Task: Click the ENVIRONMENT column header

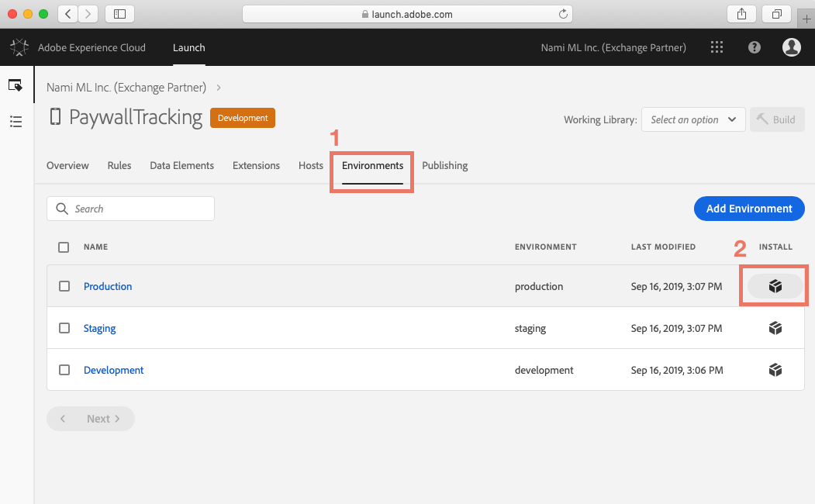Action: (x=546, y=247)
